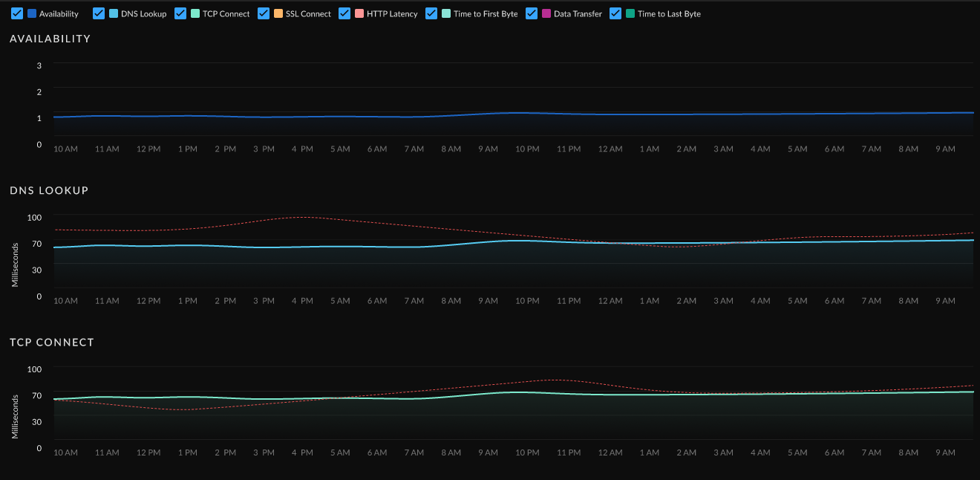
Task: Click the Availability chart line
Action: (513, 113)
